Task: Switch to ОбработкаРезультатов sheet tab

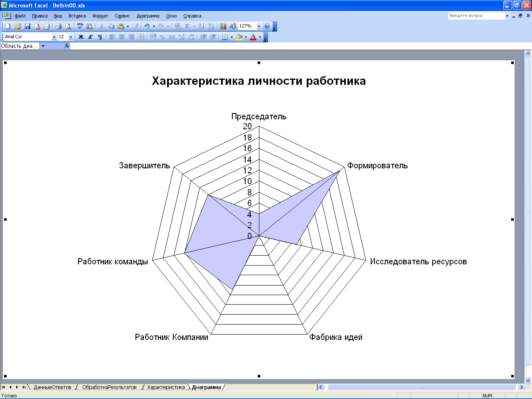Action: (109, 387)
